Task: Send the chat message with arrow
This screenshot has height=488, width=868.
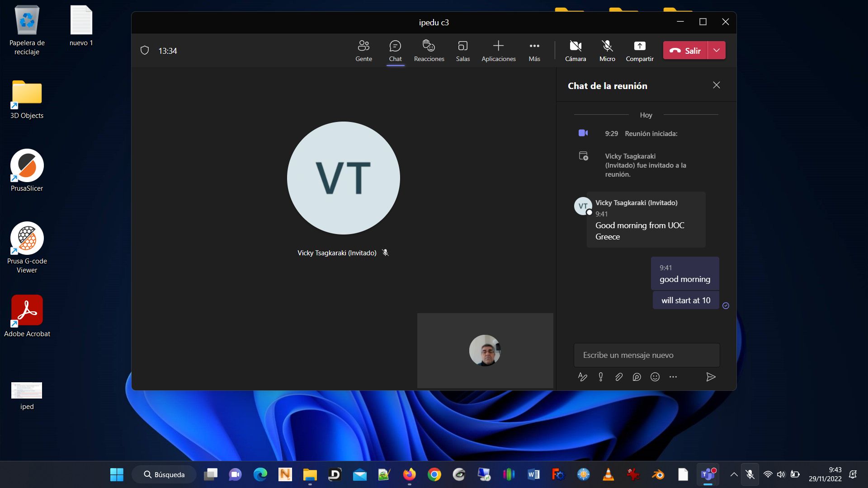Action: tap(710, 377)
